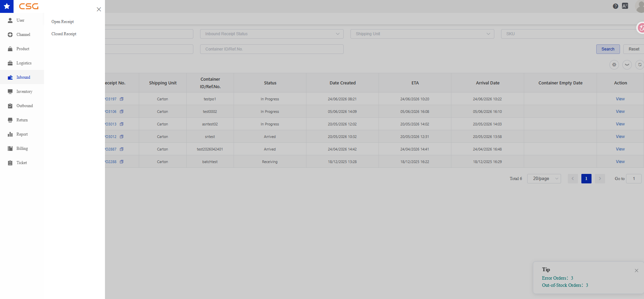Viewport: 644px width, 299px height.
Task: Copy receipt number ending 03106
Action: 122,112
